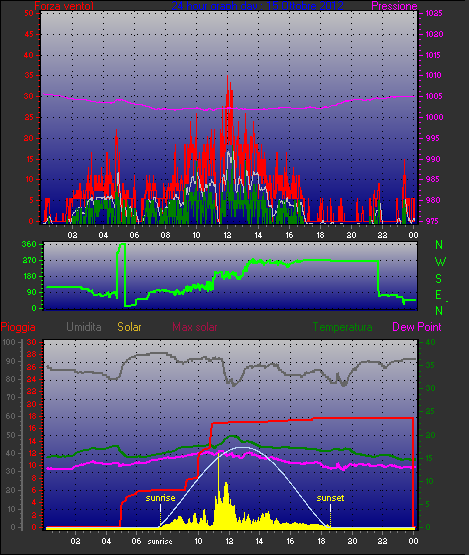Select the yellow 'Solar' legend label
The image size is (469, 555).
click(x=129, y=327)
